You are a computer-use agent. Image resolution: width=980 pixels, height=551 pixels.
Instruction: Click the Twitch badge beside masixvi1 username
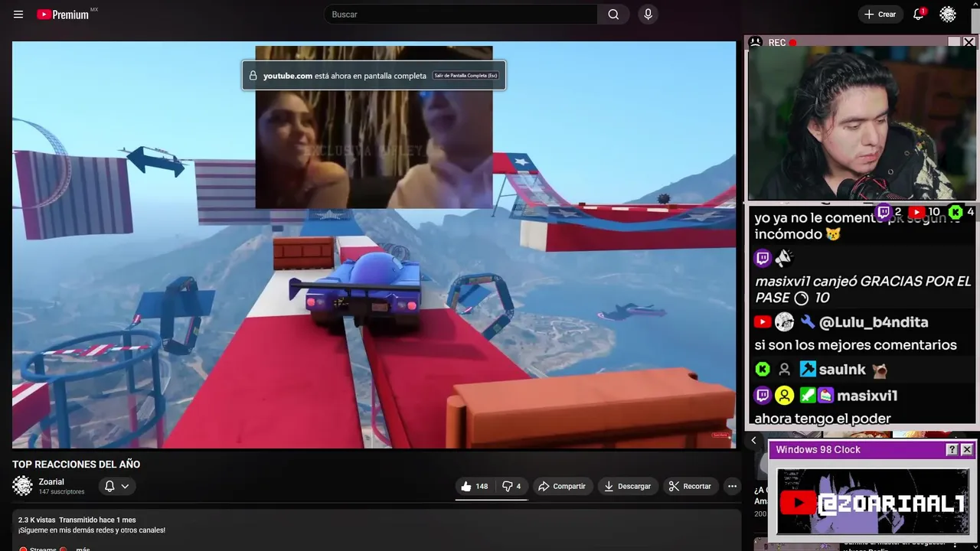pyautogui.click(x=763, y=396)
